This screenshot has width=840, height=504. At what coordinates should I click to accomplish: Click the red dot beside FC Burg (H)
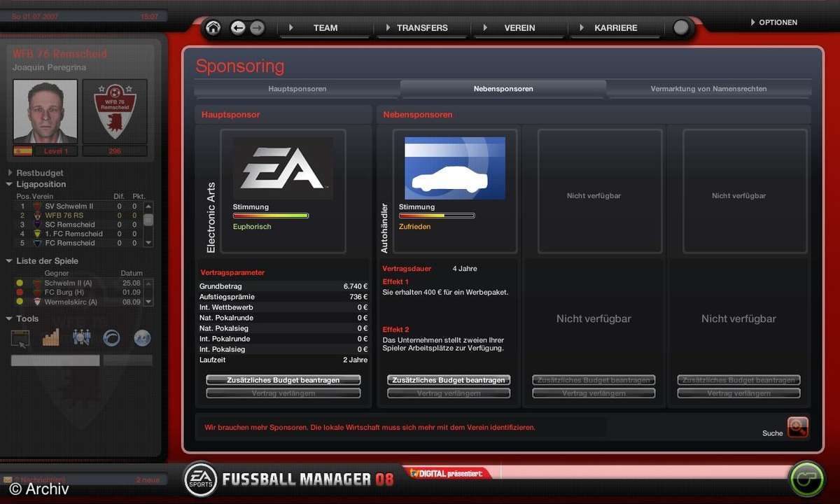point(20,292)
